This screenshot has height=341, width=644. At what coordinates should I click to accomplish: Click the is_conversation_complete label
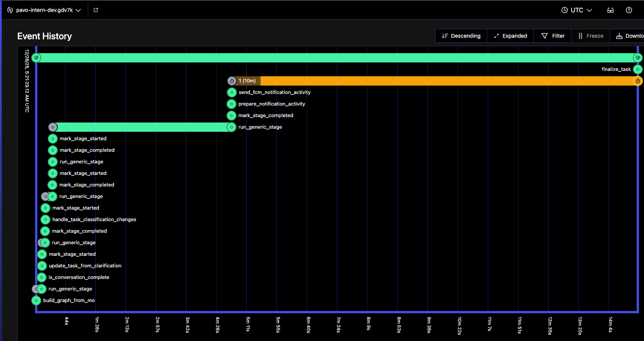79,277
